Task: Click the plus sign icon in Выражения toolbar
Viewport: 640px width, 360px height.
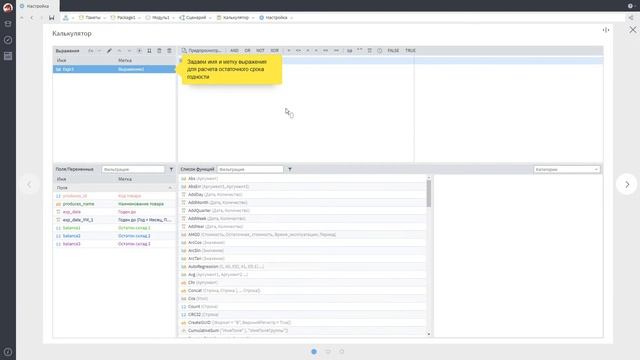Action: [x=139, y=51]
